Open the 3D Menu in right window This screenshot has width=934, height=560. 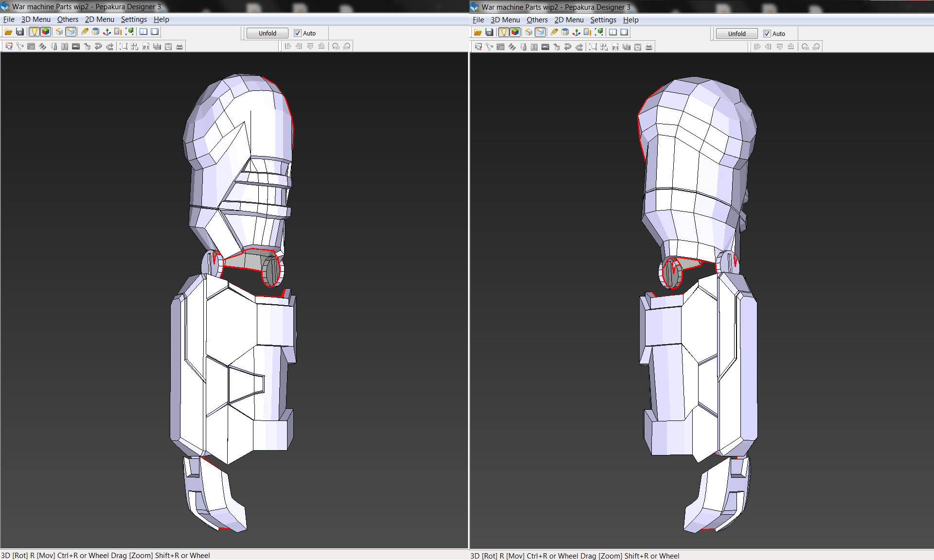pos(505,20)
